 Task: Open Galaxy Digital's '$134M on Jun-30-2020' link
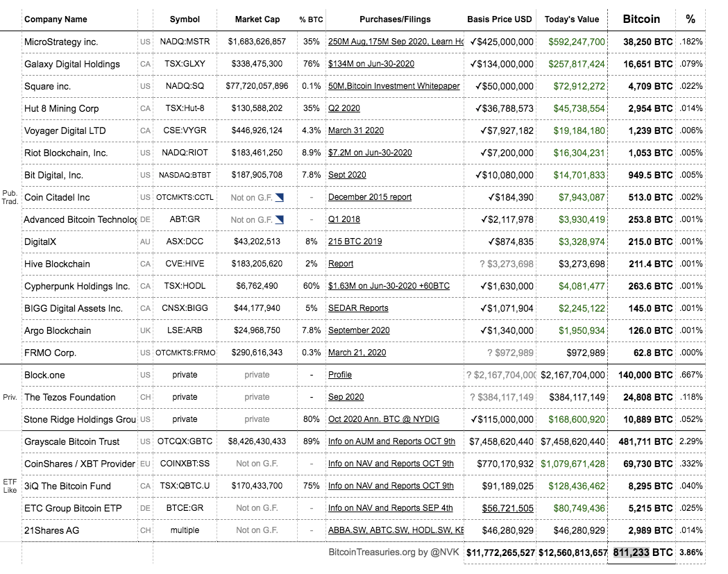click(x=371, y=64)
